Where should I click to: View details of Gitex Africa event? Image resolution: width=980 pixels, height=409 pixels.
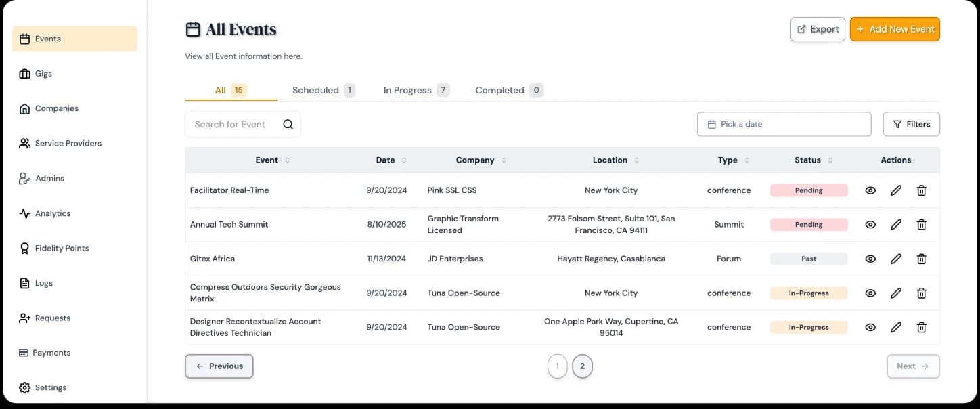click(x=870, y=259)
